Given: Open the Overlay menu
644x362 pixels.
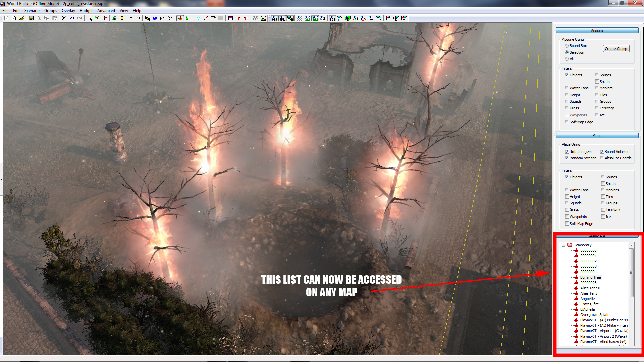Looking at the screenshot, I should (68, 11).
